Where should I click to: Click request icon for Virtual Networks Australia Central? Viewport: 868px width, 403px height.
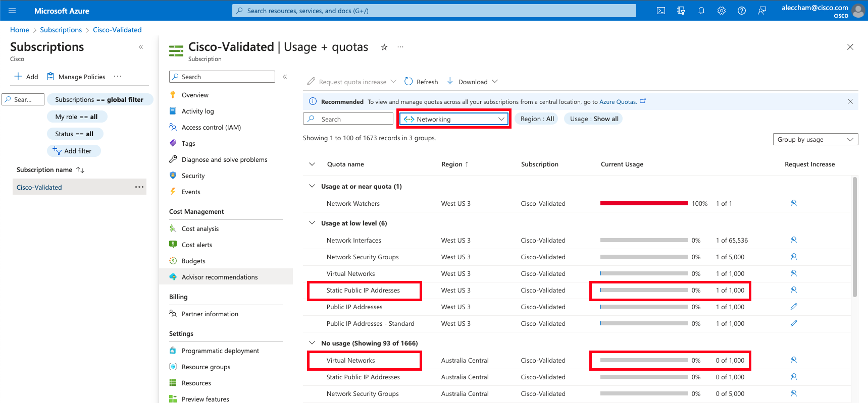coord(794,360)
